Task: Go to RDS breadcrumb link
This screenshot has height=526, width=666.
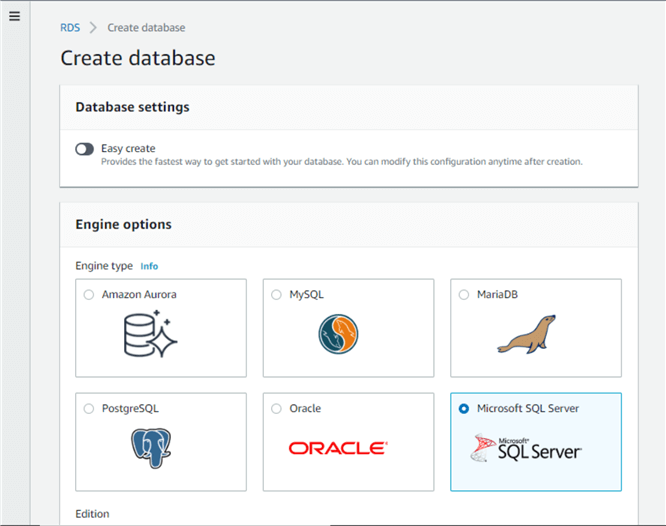Action: pyautogui.click(x=69, y=28)
